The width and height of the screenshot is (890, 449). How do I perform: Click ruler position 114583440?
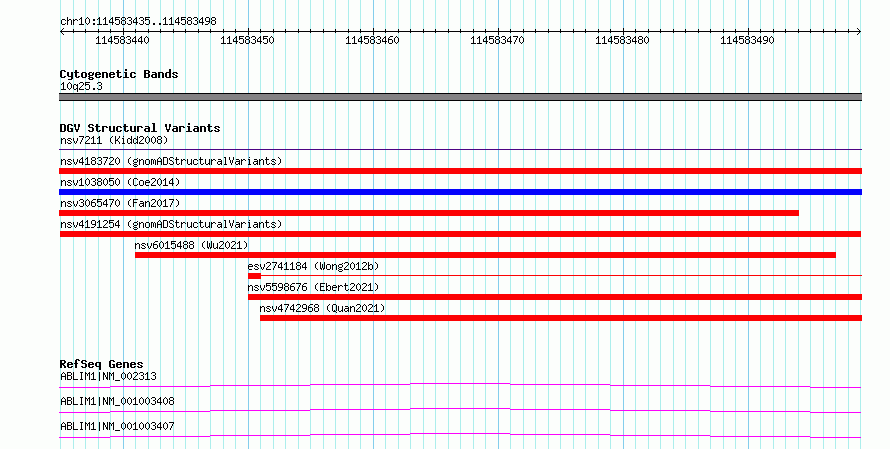(122, 40)
